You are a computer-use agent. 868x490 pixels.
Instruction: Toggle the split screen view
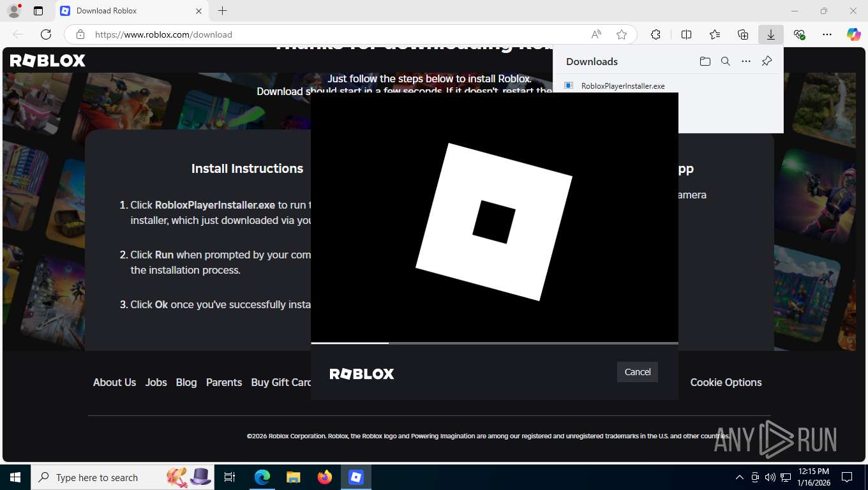point(686,34)
